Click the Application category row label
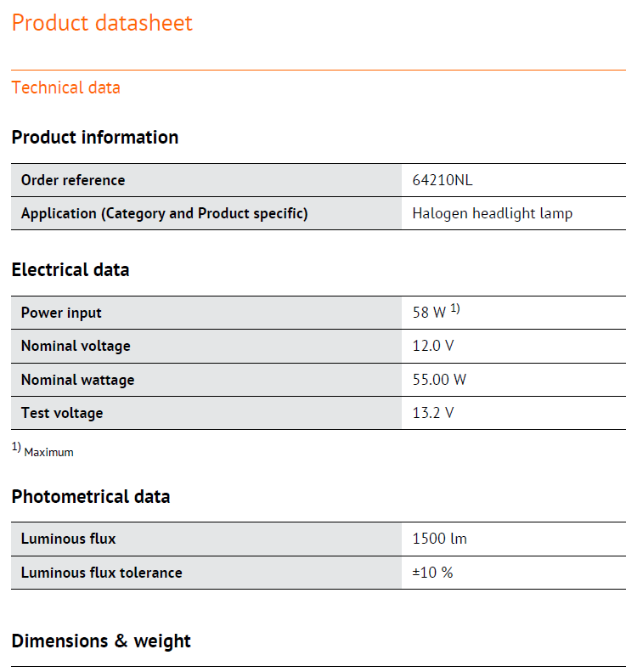626x672 pixels. point(164,213)
